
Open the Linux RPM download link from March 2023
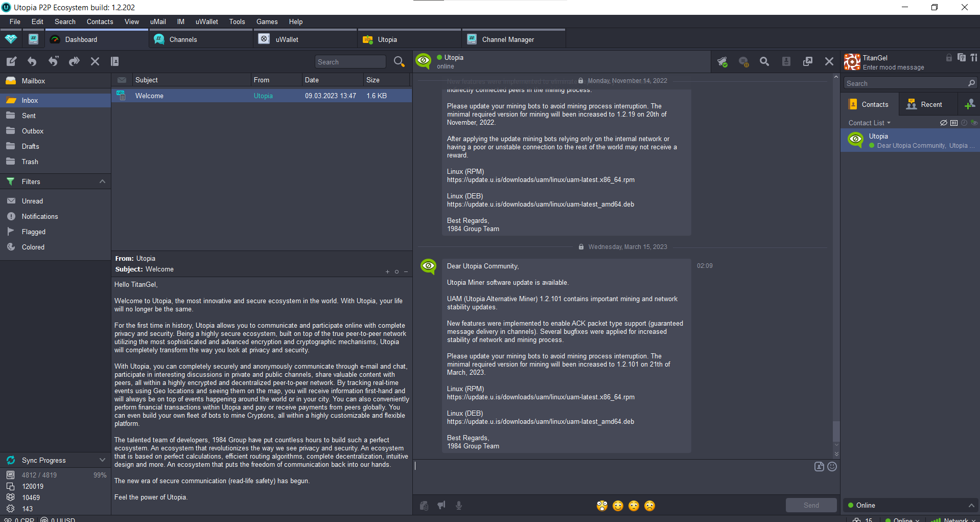tap(541, 397)
